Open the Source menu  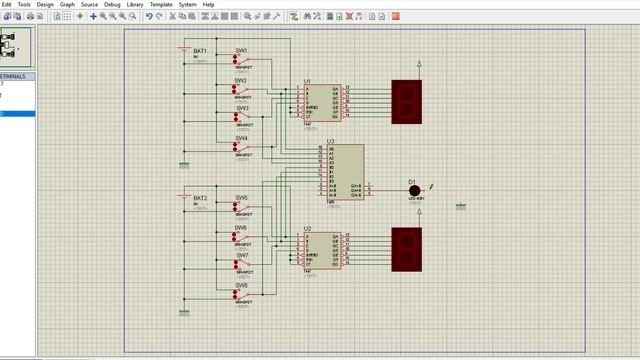pos(89,4)
